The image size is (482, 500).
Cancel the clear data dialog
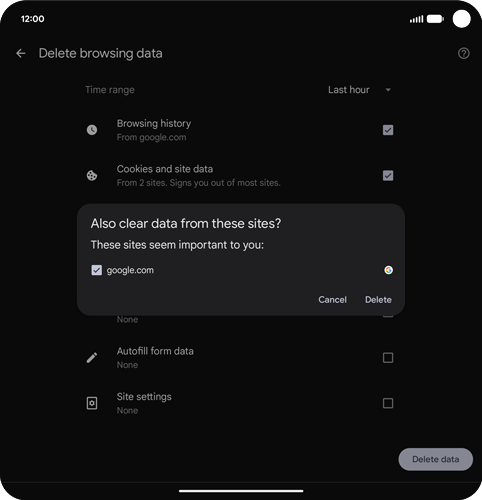[x=332, y=300]
